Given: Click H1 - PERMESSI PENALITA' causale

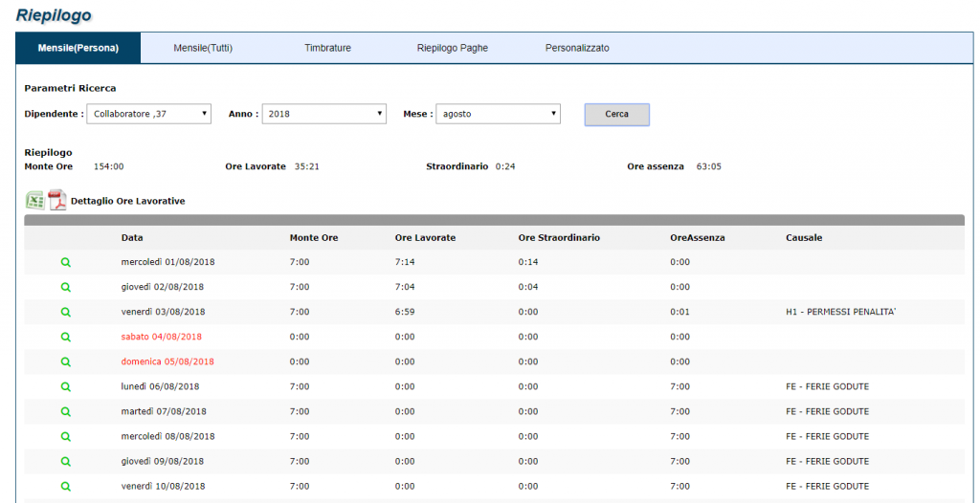Looking at the screenshot, I should click(x=841, y=312).
